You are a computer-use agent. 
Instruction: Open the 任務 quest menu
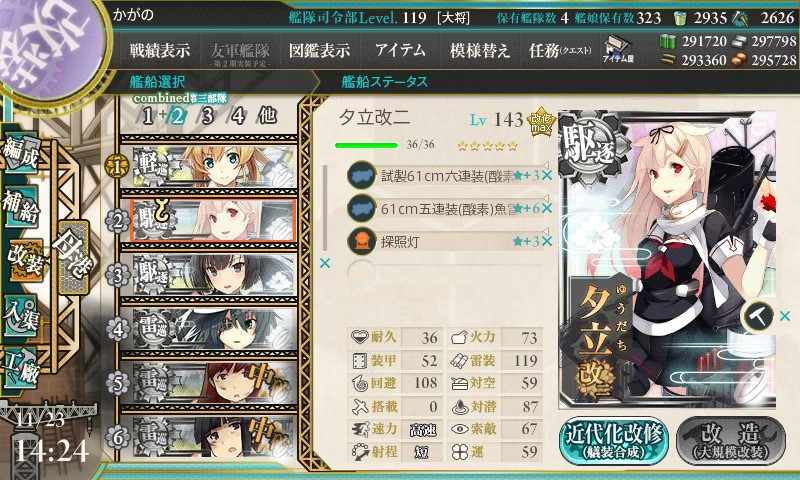(x=560, y=50)
